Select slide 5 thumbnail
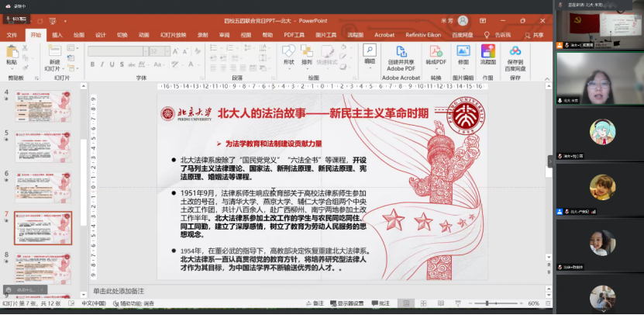644x315 pixels. pos(43,147)
